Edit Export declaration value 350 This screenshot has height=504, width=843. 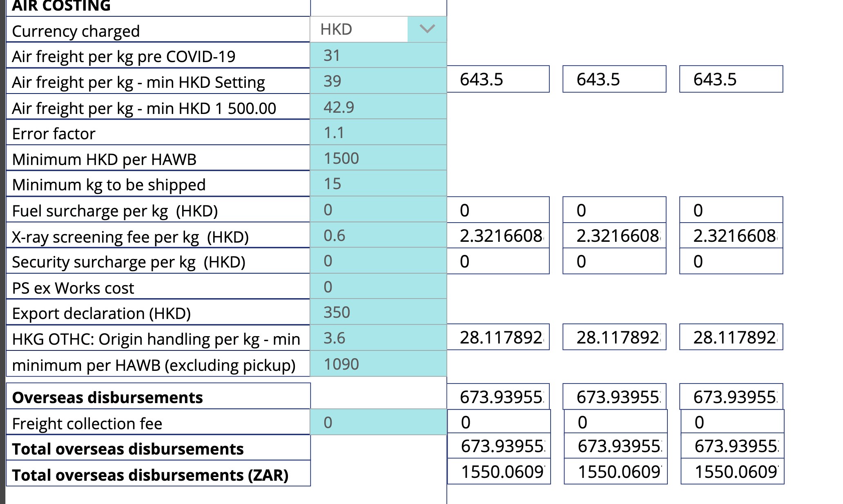378,312
